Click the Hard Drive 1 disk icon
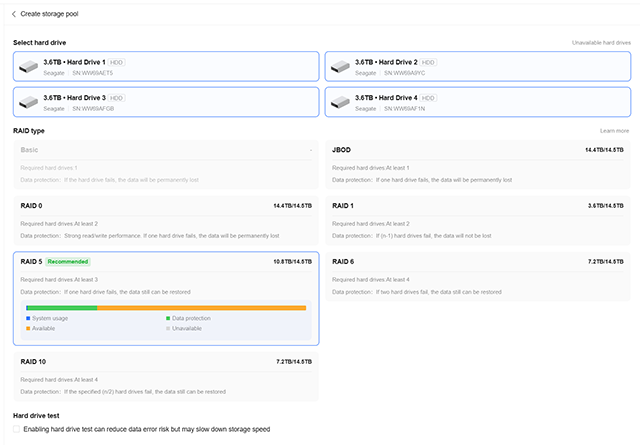Screen dimensions: 640x445 28,67
